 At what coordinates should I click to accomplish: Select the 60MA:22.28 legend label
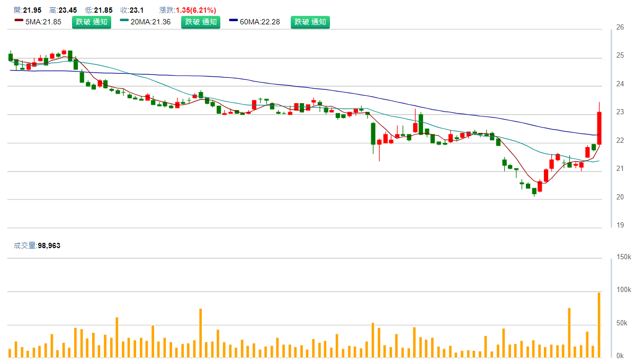pyautogui.click(x=260, y=22)
